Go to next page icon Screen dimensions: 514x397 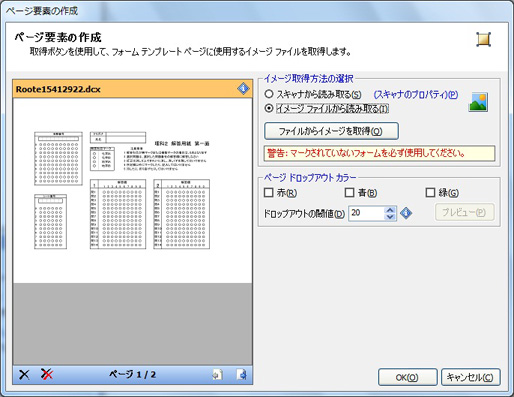pyautogui.click(x=242, y=375)
